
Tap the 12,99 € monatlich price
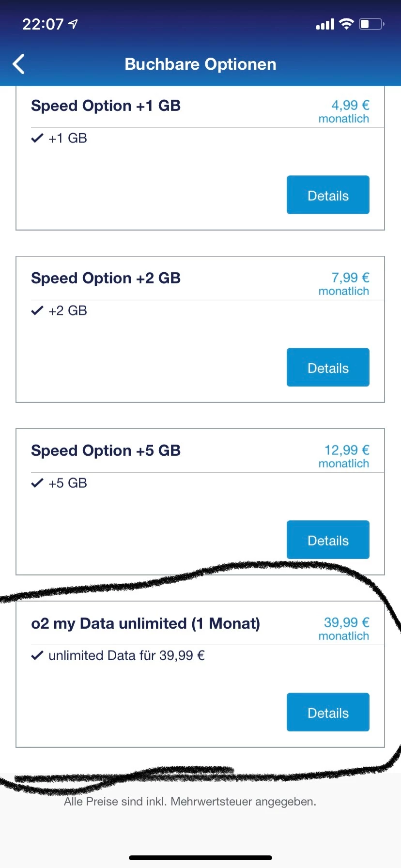coord(344,456)
